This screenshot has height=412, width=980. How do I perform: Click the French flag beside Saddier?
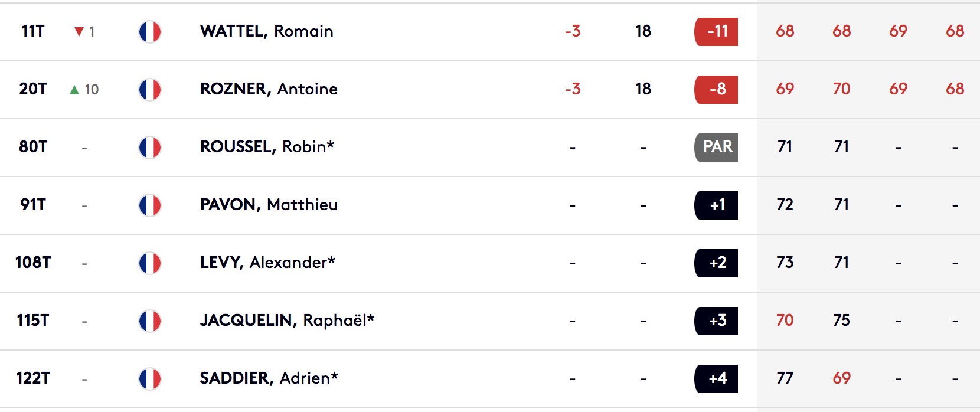point(150,379)
